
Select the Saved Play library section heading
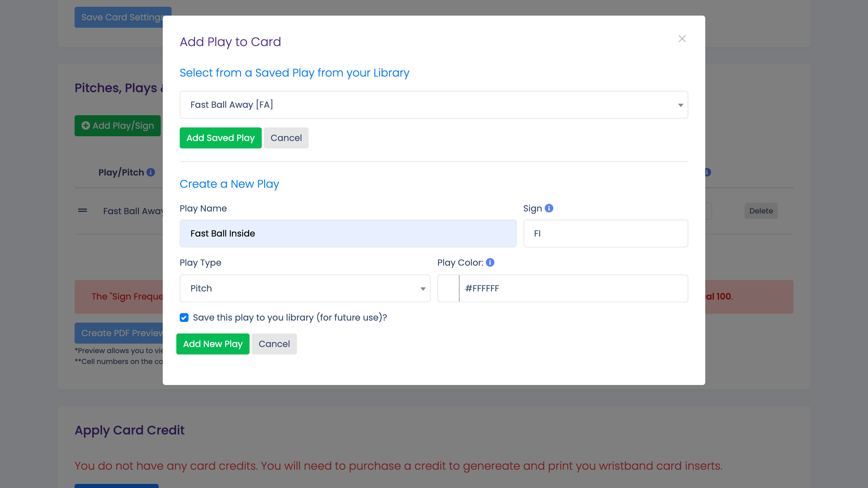coord(294,73)
